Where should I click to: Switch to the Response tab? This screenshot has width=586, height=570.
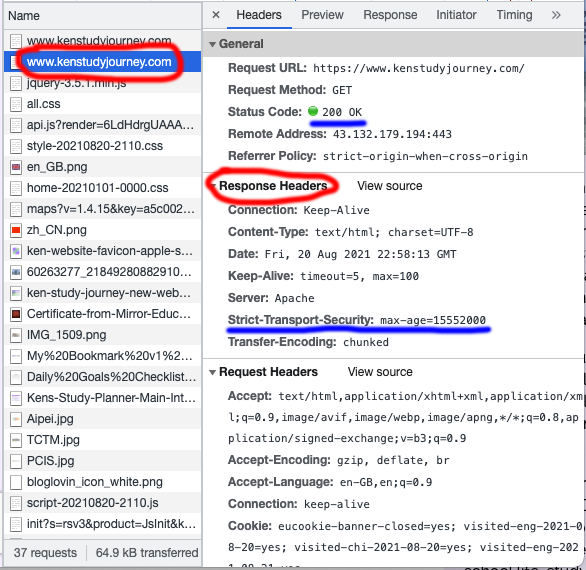tap(390, 15)
